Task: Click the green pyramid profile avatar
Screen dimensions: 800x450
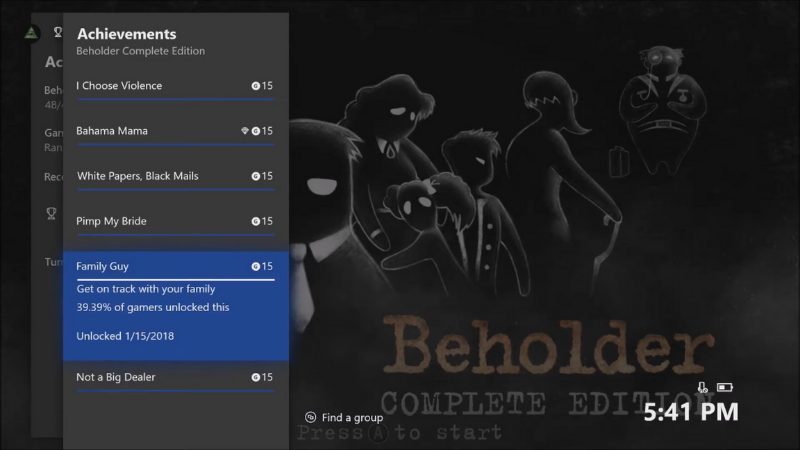Action: click(x=32, y=31)
